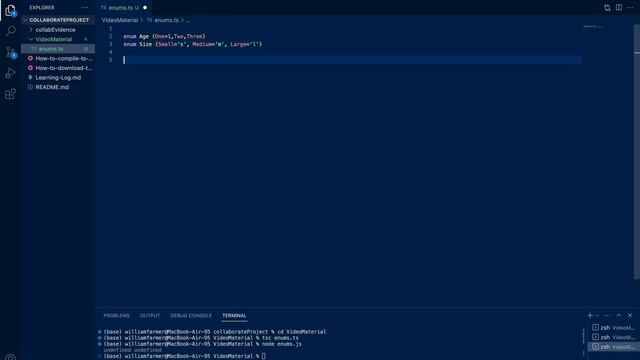Select the highlighted zsh terminal entry

(x=613, y=347)
